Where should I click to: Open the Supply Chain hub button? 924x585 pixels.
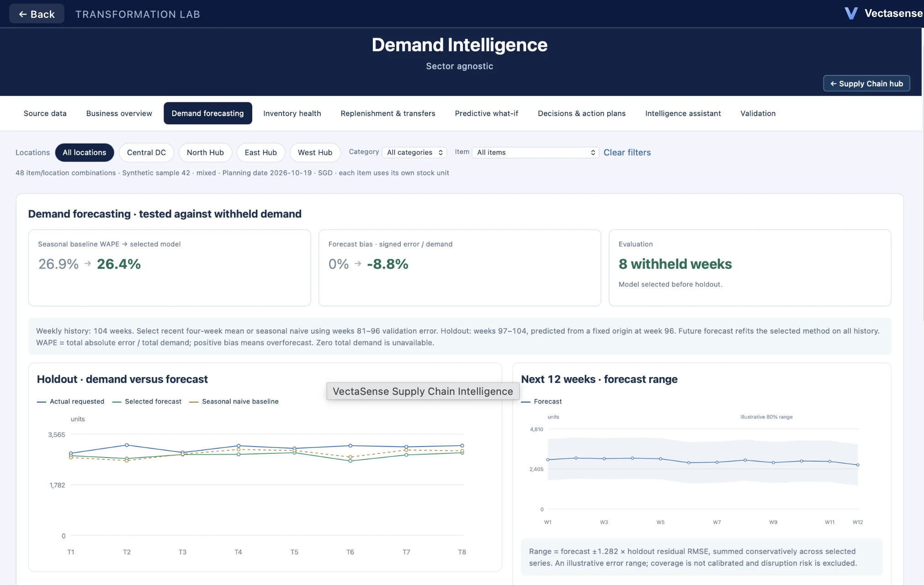[x=866, y=84]
